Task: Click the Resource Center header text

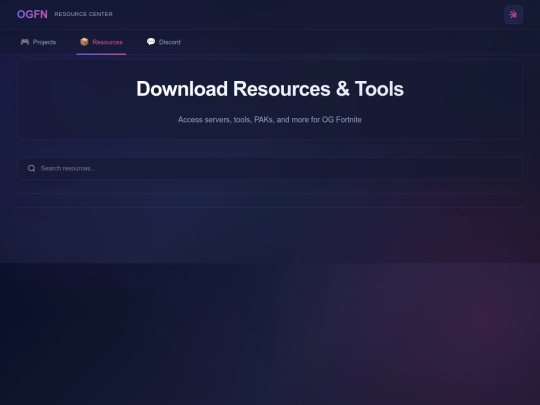Action: point(83,14)
